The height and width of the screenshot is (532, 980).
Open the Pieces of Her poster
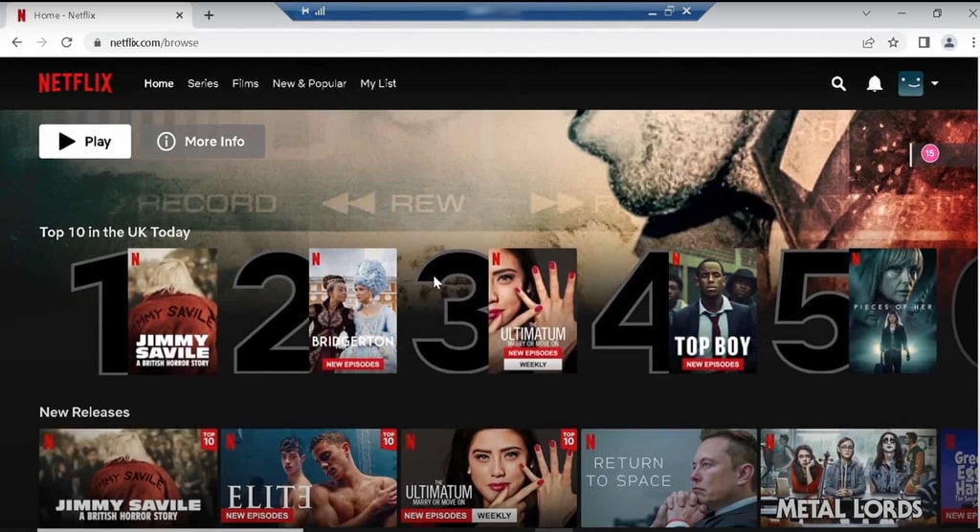(893, 311)
